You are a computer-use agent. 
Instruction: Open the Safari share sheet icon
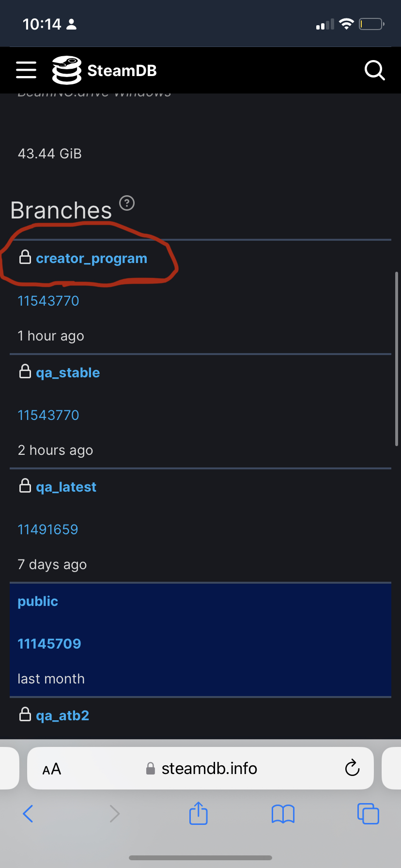coord(198,813)
